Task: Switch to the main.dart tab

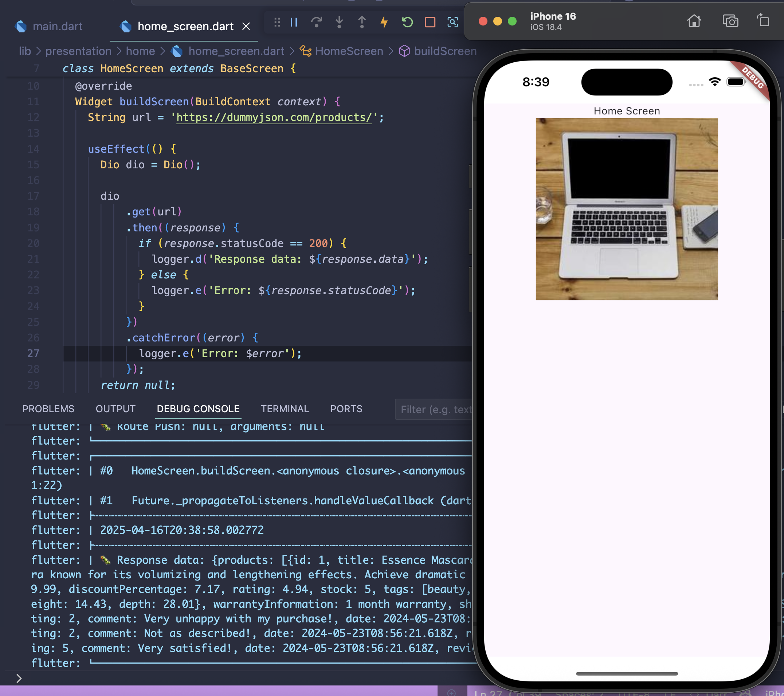Action: [58, 26]
